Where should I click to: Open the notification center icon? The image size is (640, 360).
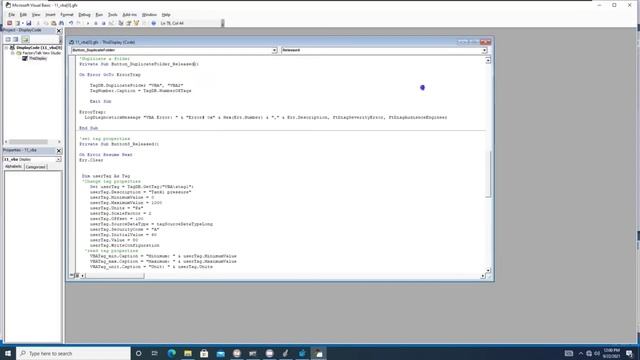click(x=629, y=353)
